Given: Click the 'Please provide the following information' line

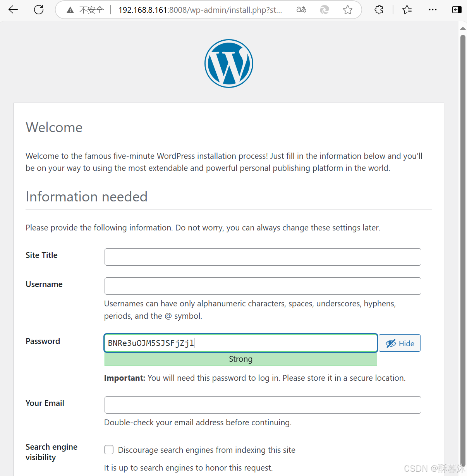Looking at the screenshot, I should tap(203, 228).
